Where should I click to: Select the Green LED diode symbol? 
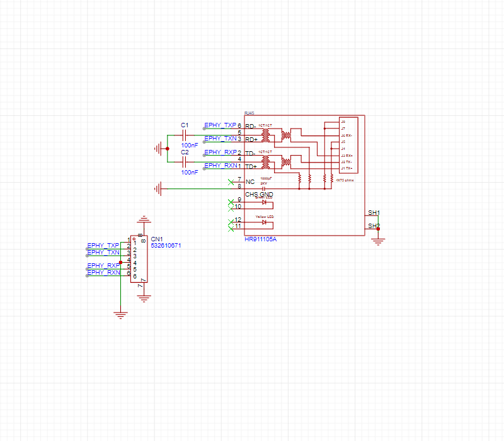[x=265, y=202]
